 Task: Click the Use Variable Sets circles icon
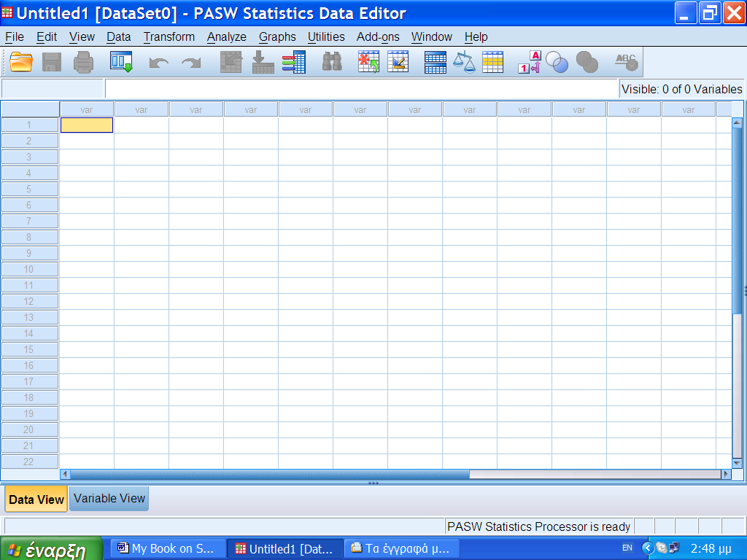tap(557, 62)
